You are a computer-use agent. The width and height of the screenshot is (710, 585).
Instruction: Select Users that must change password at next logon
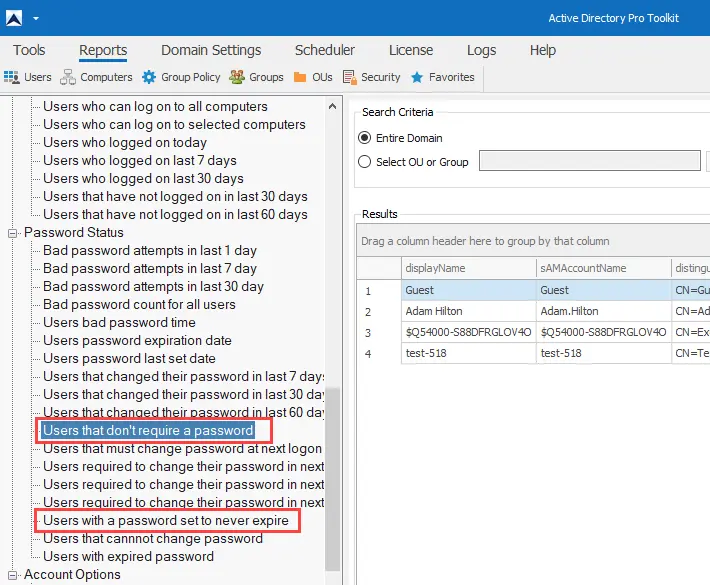pos(182,449)
